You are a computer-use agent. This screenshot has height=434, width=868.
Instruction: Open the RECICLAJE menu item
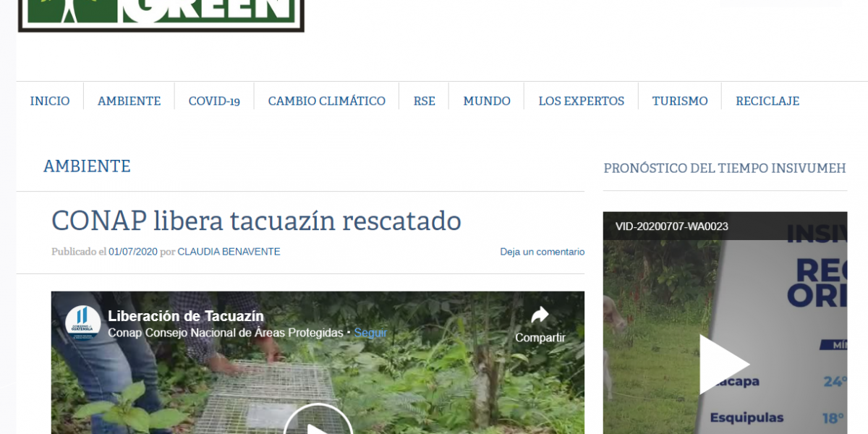[767, 101]
